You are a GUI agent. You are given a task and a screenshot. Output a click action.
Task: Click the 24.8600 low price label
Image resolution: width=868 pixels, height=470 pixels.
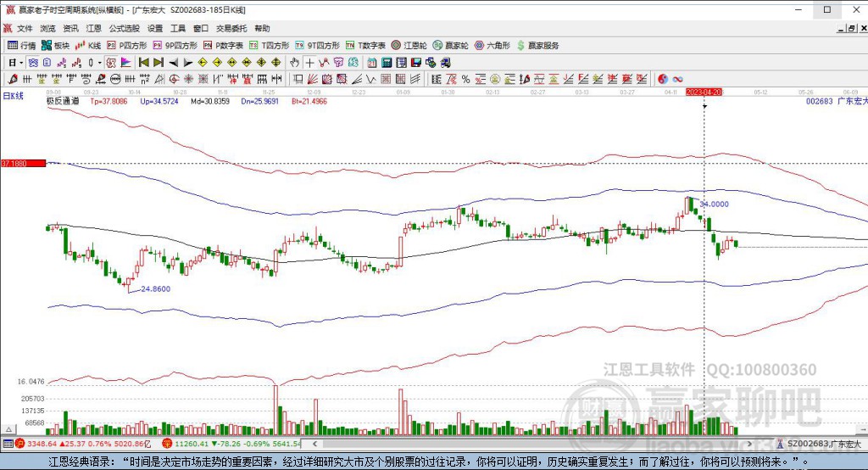156,288
